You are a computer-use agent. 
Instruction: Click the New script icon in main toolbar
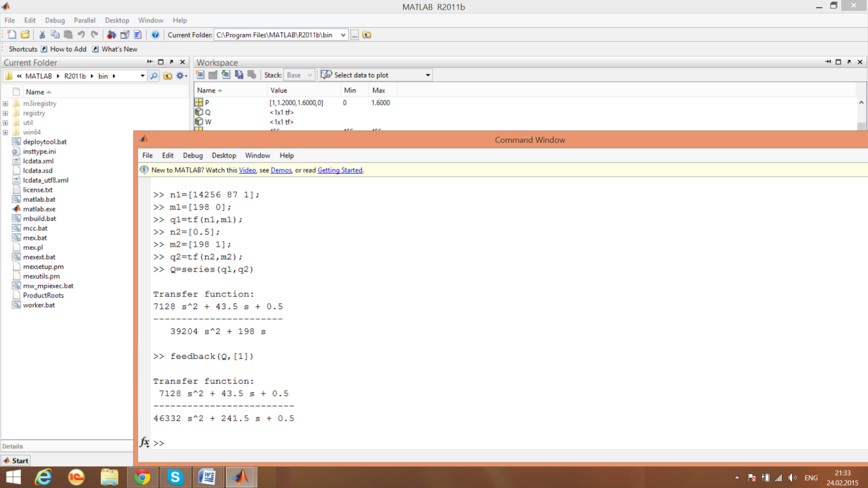12,35
